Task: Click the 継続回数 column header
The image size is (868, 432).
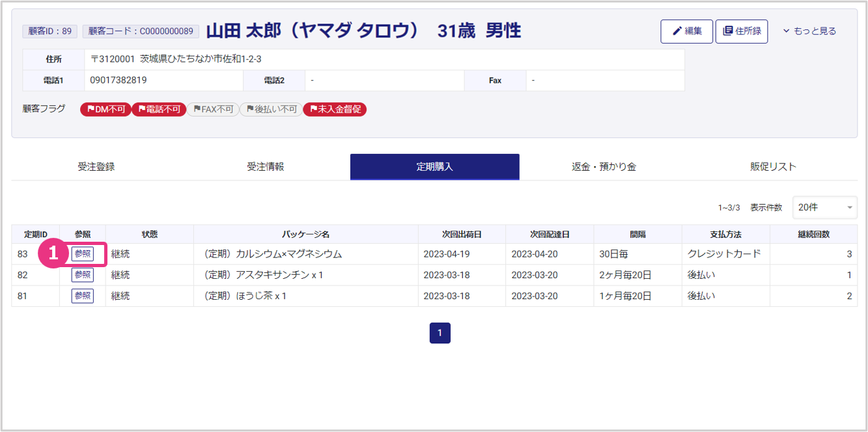Action: (x=813, y=235)
